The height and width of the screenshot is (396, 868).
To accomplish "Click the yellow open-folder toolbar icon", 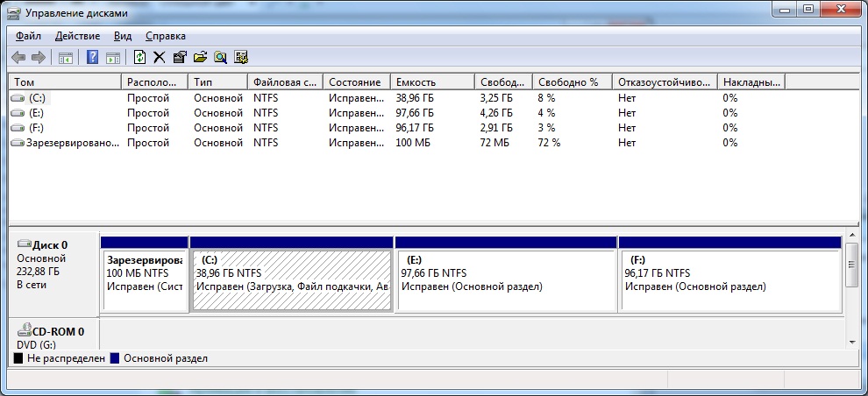I will point(200,58).
